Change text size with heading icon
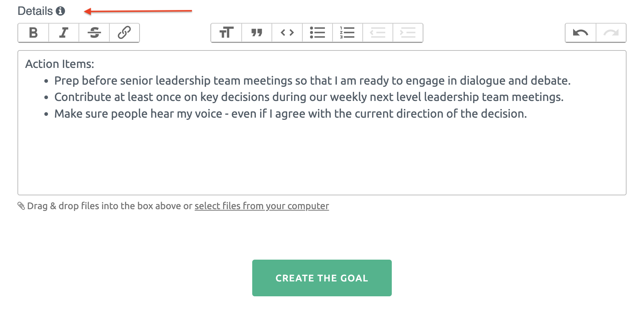The height and width of the screenshot is (321, 644). click(226, 33)
